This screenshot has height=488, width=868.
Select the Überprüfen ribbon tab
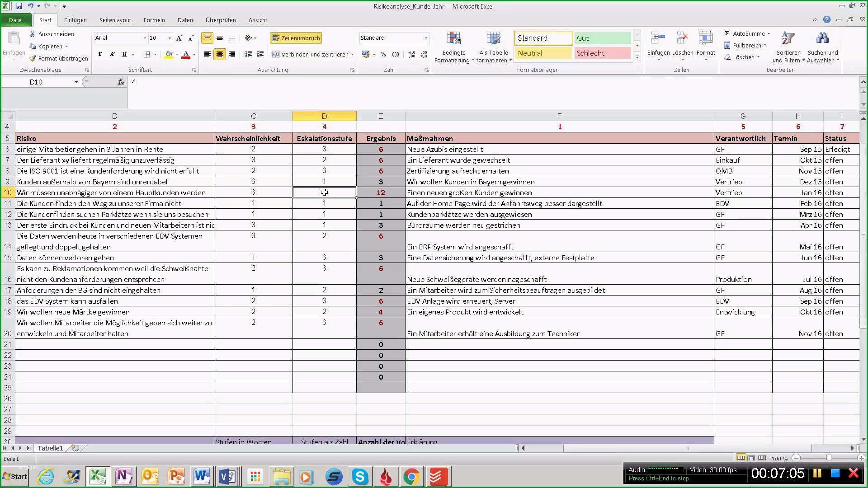point(221,20)
